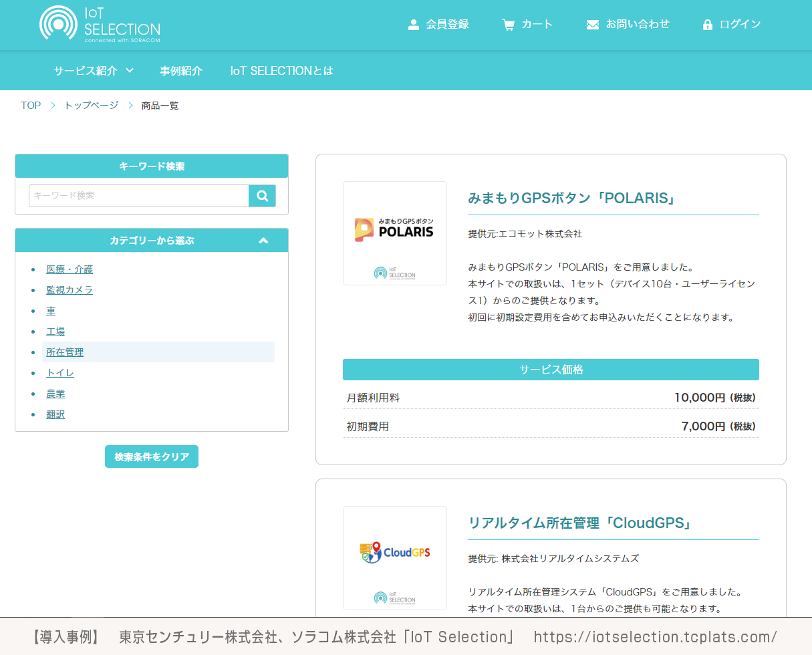The image size is (812, 655).
Task: Open the 事例紹介 menu item
Action: tap(181, 70)
